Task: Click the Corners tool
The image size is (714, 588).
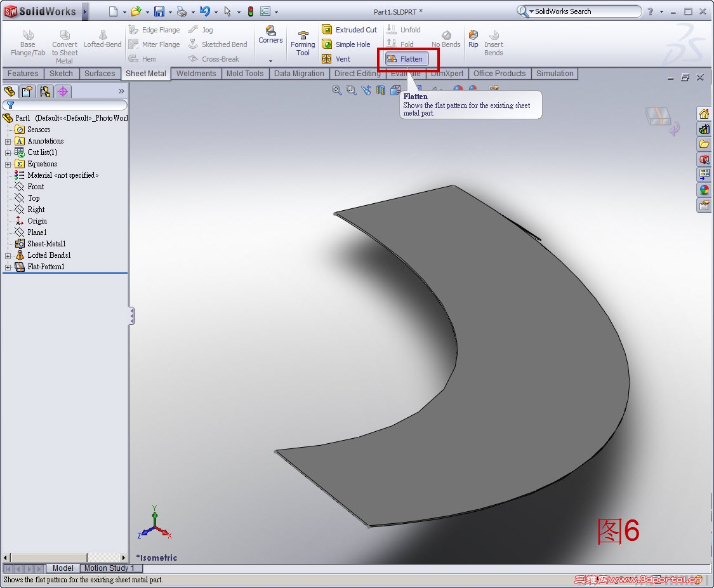Action: coord(270,35)
